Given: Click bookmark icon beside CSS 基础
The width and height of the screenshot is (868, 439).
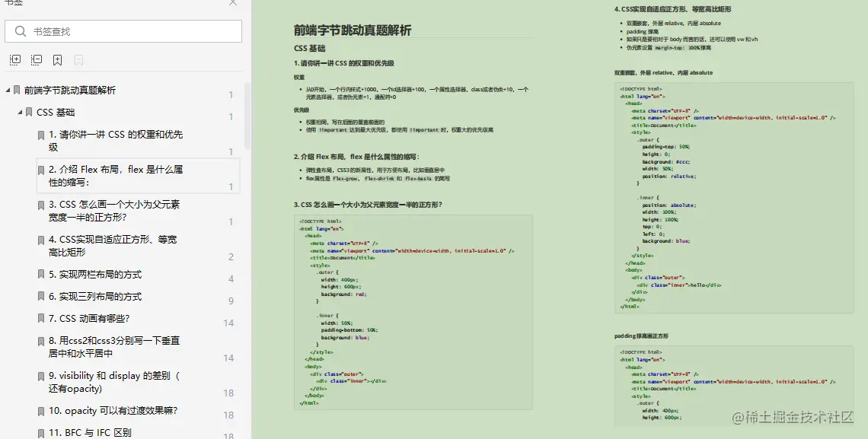Looking at the screenshot, I should [x=29, y=112].
